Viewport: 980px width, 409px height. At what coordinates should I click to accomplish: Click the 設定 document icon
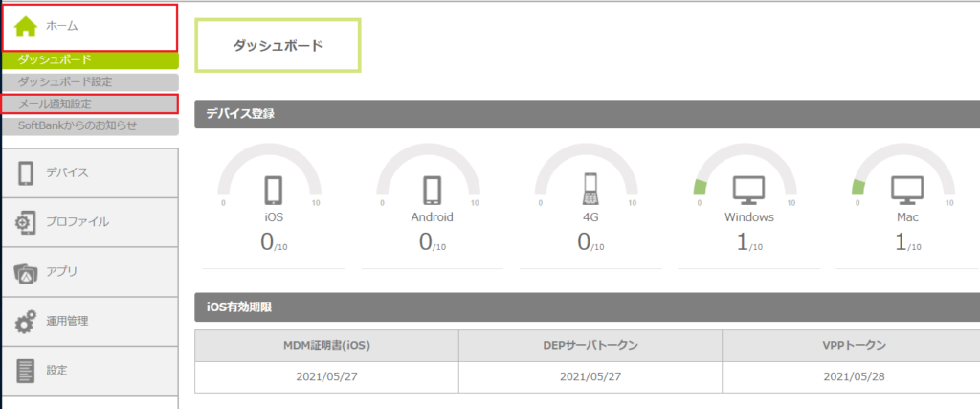(26, 371)
